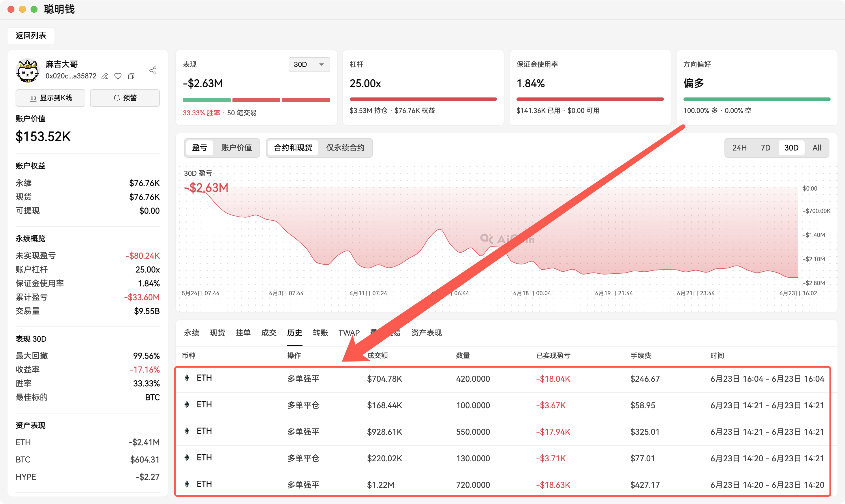Set chart range to 24H

739,148
